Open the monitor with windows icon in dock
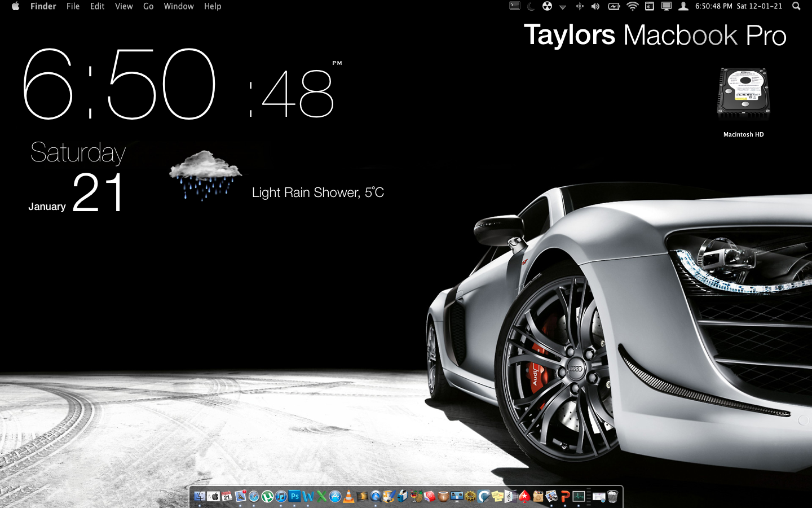The width and height of the screenshot is (812, 508). pyautogui.click(x=457, y=496)
